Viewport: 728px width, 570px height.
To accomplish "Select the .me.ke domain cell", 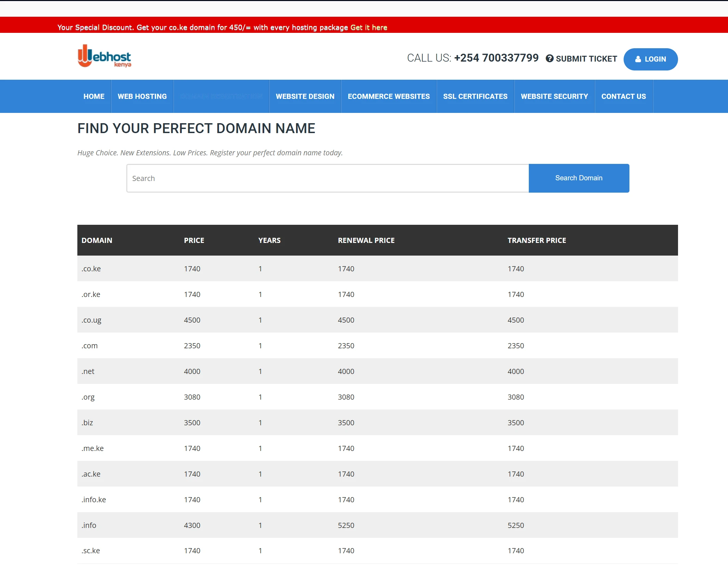I will 92,448.
